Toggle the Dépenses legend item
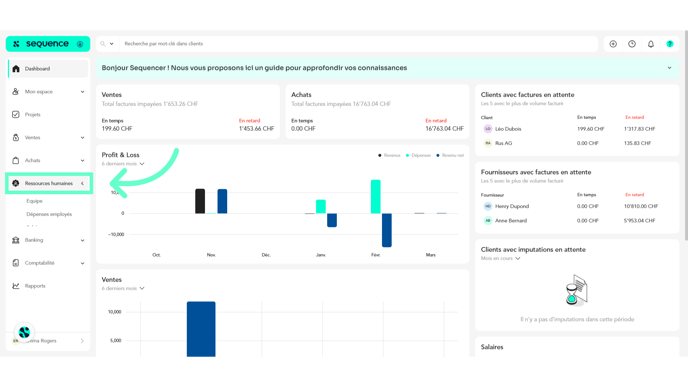Viewport: 688px width, 387px height. coord(418,155)
